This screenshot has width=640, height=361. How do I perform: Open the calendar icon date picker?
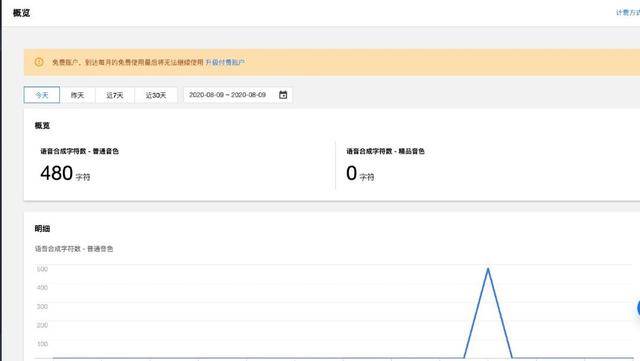click(x=283, y=95)
